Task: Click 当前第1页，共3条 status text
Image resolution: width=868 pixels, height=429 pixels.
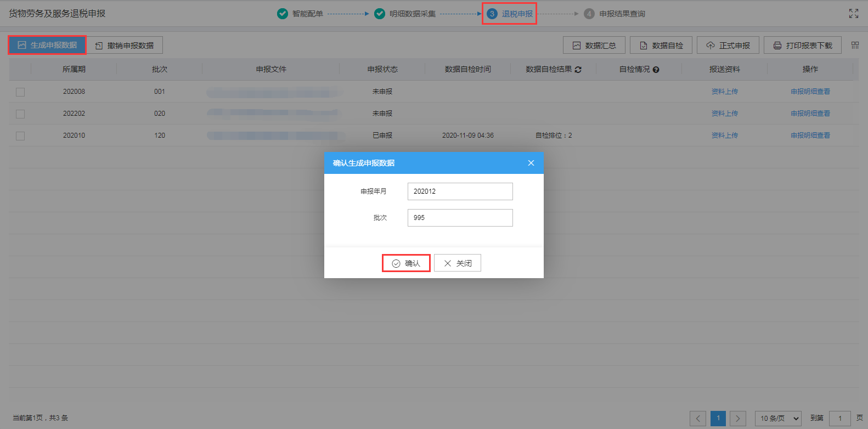Action: 41,418
